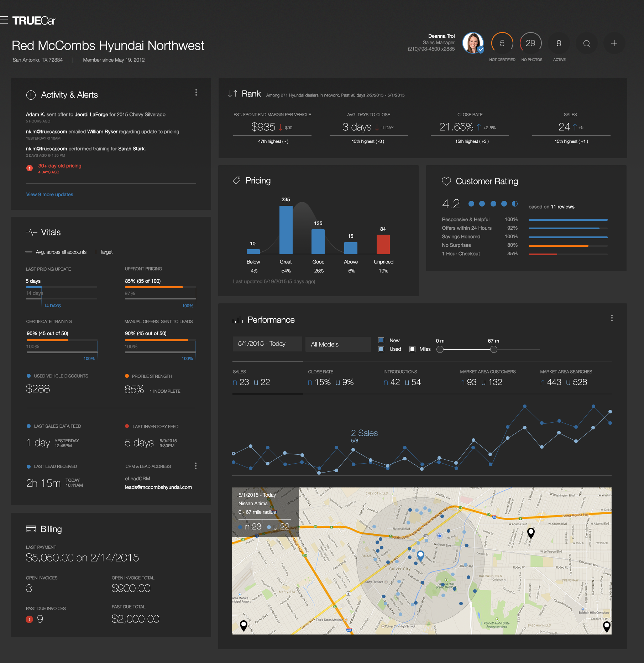Open the All Models dropdown
Viewport: 644px width, 663px height.
tap(337, 344)
